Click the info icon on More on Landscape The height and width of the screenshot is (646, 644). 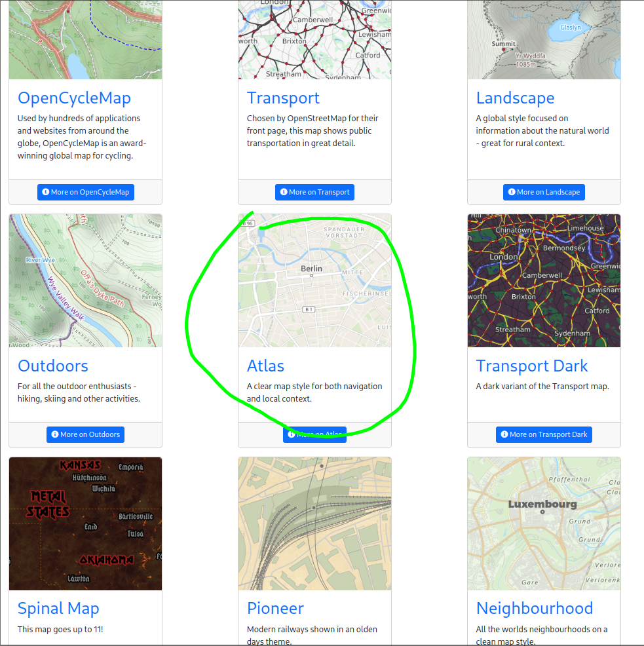coord(511,192)
